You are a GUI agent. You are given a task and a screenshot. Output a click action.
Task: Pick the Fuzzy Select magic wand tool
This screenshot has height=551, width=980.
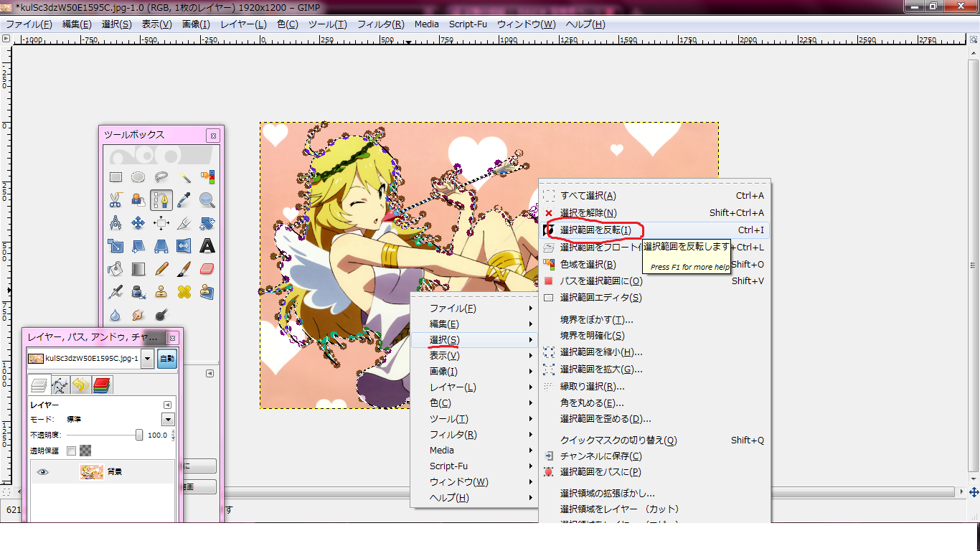pos(184,176)
